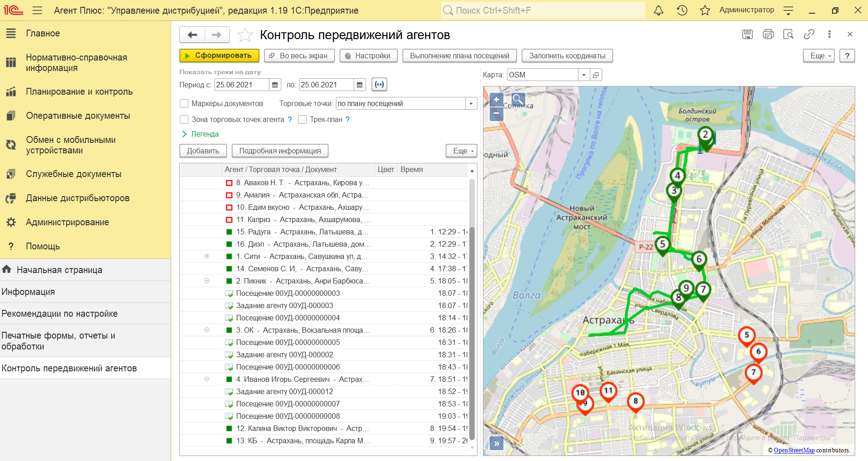Image resolution: width=868 pixels, height=461 pixels.
Task: Zoom in on the map
Action: pyautogui.click(x=497, y=100)
